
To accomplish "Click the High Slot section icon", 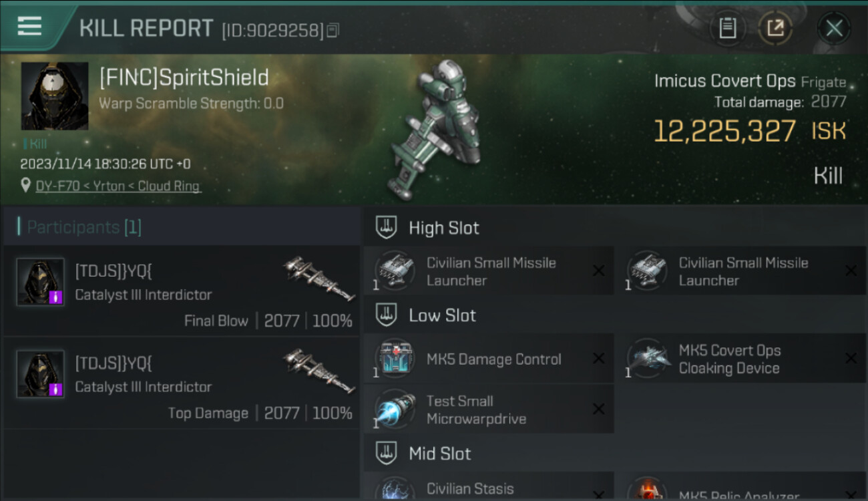I will (x=386, y=228).
